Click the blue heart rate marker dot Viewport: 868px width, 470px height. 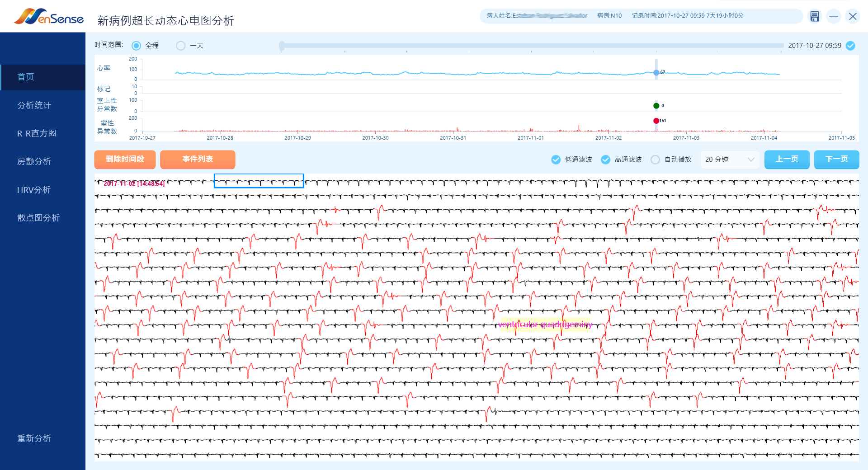click(x=656, y=72)
